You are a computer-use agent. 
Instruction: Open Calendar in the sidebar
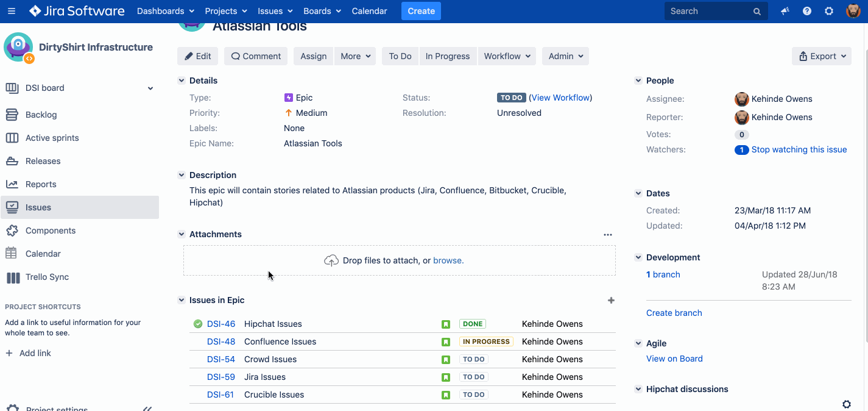pos(80,254)
